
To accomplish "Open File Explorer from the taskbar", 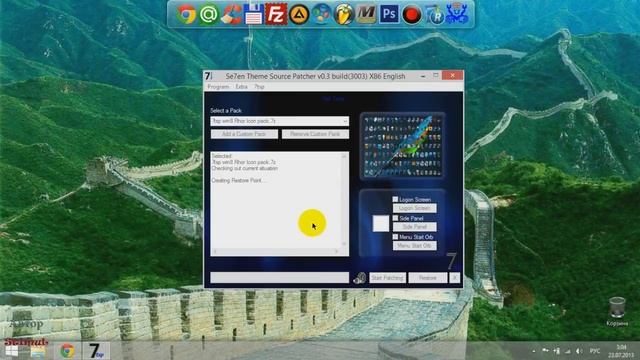I will (x=38, y=351).
